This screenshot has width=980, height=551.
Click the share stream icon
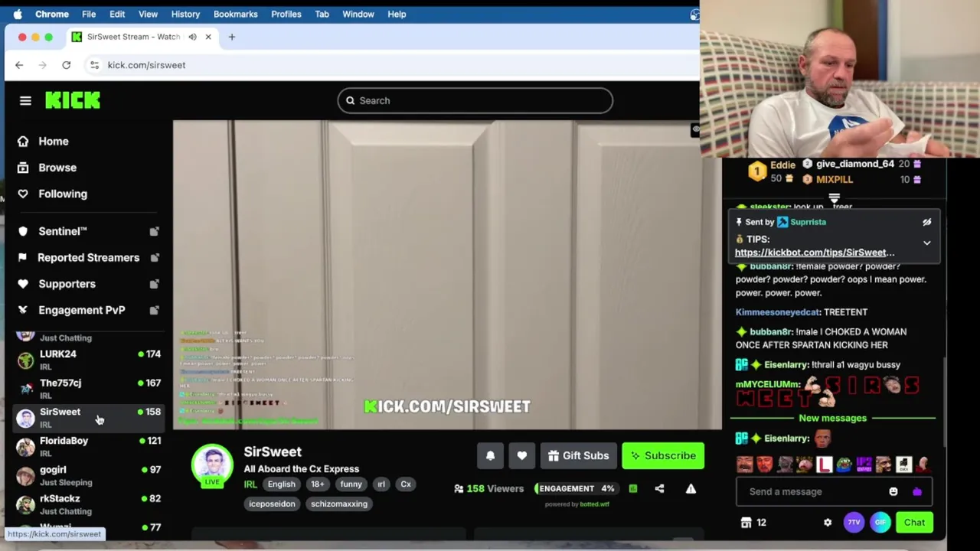pyautogui.click(x=659, y=488)
